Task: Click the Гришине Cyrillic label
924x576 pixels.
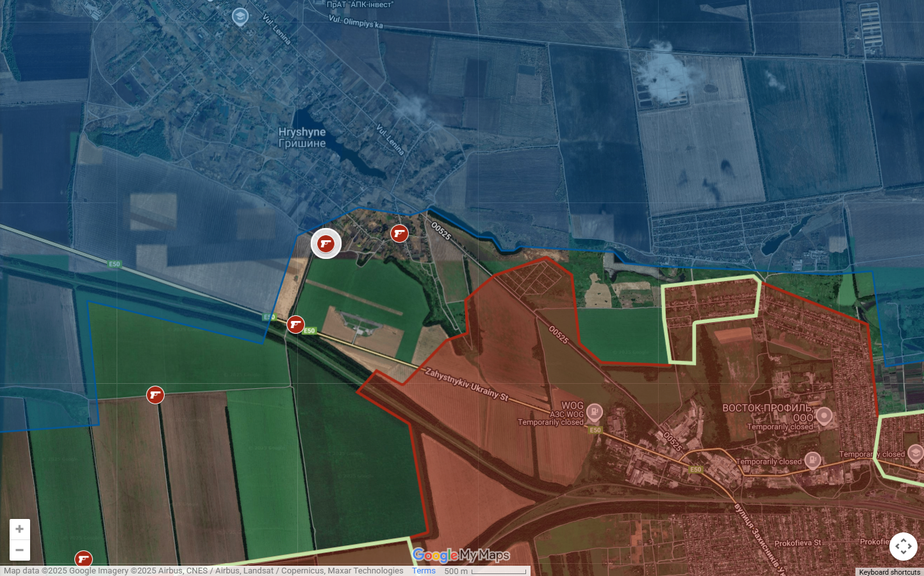Action: (x=302, y=144)
